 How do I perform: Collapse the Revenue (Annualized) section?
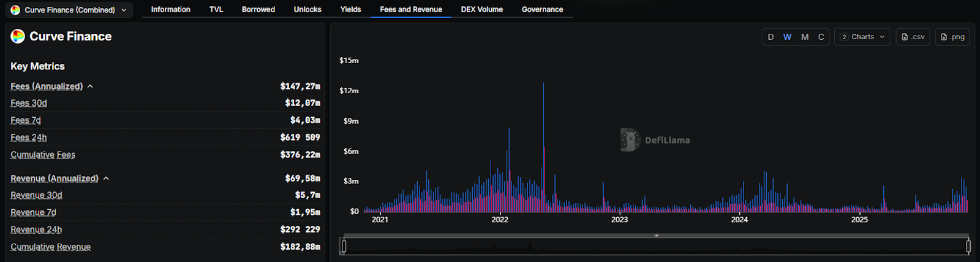106,179
